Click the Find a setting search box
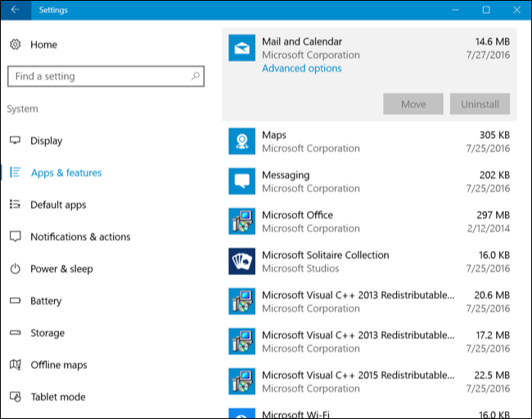 98,77
